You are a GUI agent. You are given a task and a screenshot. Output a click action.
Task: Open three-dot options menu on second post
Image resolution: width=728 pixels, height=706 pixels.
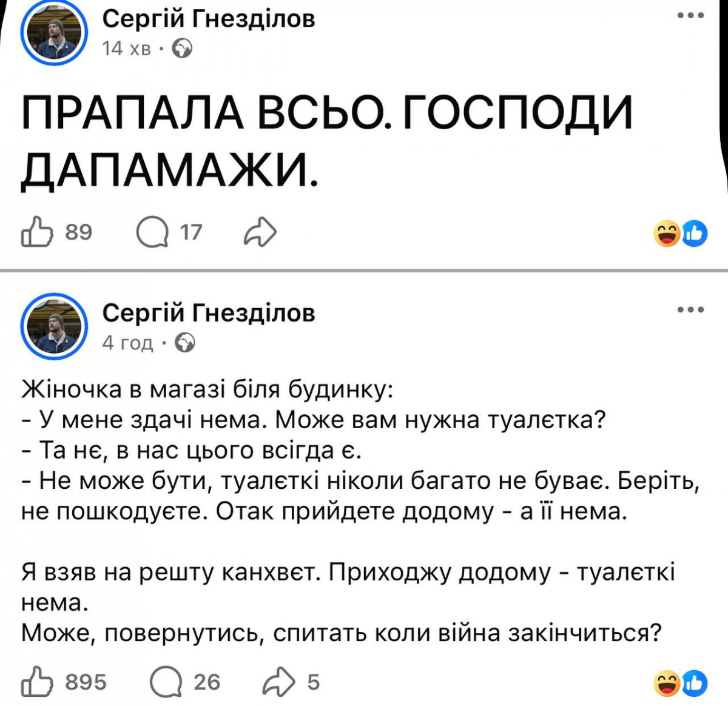click(x=690, y=310)
